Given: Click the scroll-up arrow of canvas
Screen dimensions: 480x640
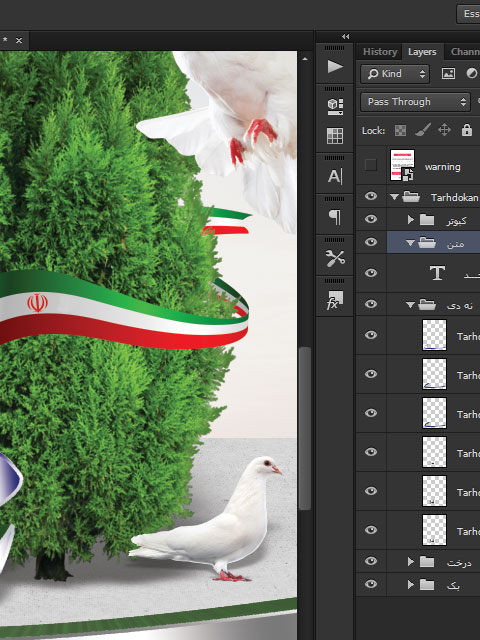Looking at the screenshot, I should 305,59.
